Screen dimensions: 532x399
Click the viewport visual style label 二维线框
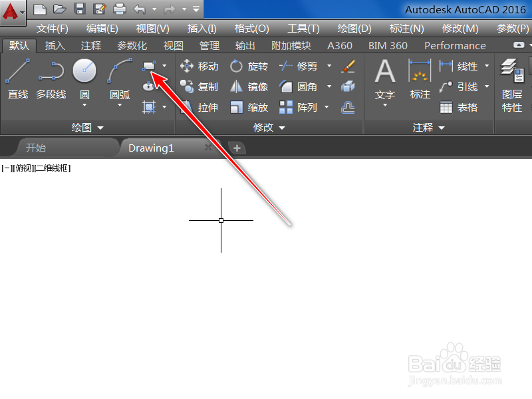[53, 168]
